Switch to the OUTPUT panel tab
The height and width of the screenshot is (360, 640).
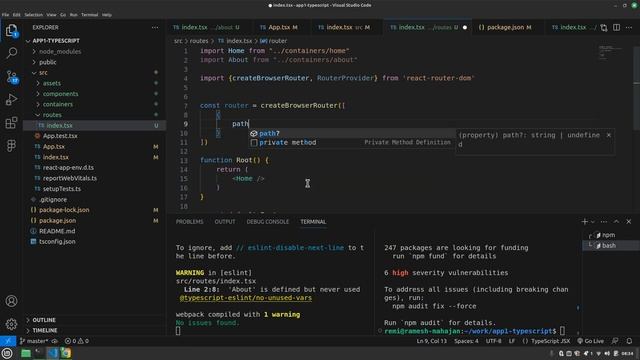click(225, 222)
